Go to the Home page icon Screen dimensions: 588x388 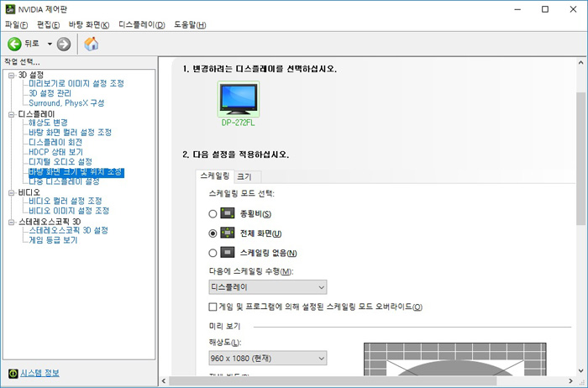click(91, 44)
